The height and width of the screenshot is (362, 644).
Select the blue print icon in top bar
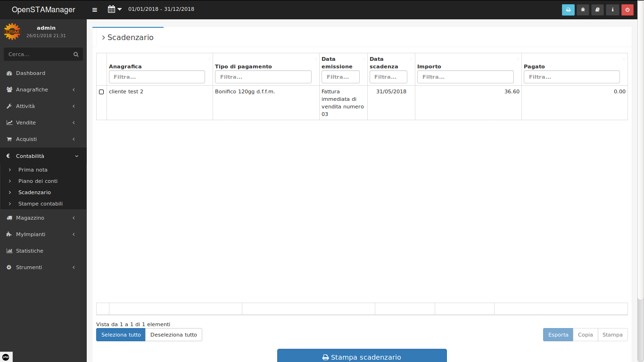click(568, 9)
